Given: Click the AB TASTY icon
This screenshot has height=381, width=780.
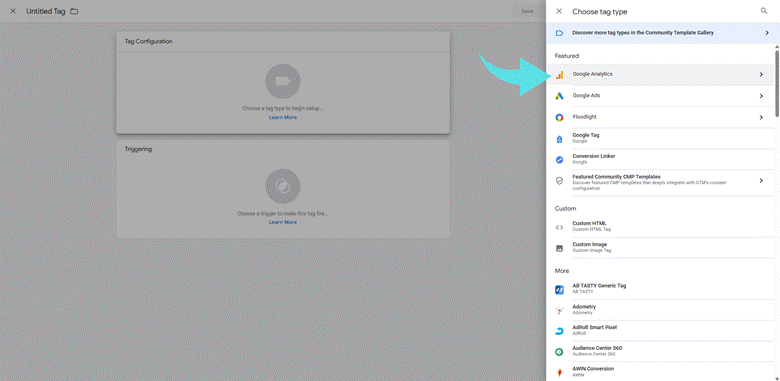Looking at the screenshot, I should (559, 289).
